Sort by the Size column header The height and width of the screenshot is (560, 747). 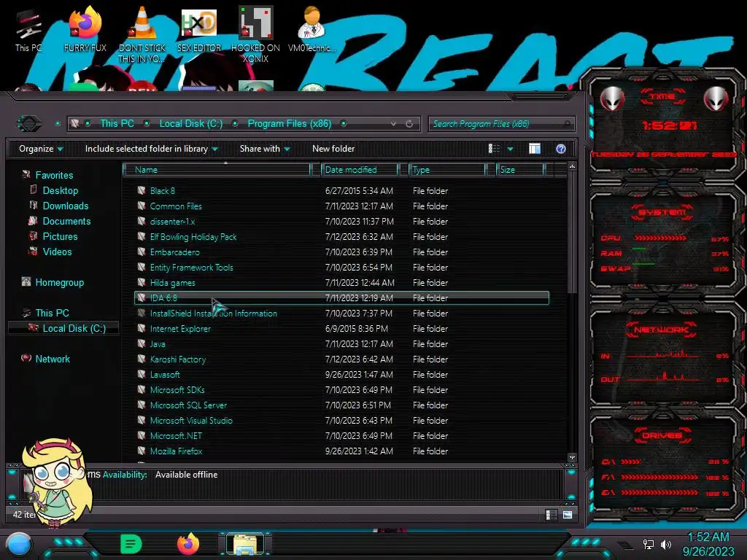[520, 169]
